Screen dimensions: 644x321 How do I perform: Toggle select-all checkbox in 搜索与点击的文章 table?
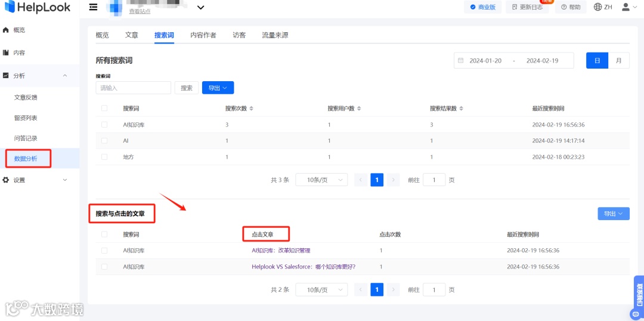coord(104,234)
